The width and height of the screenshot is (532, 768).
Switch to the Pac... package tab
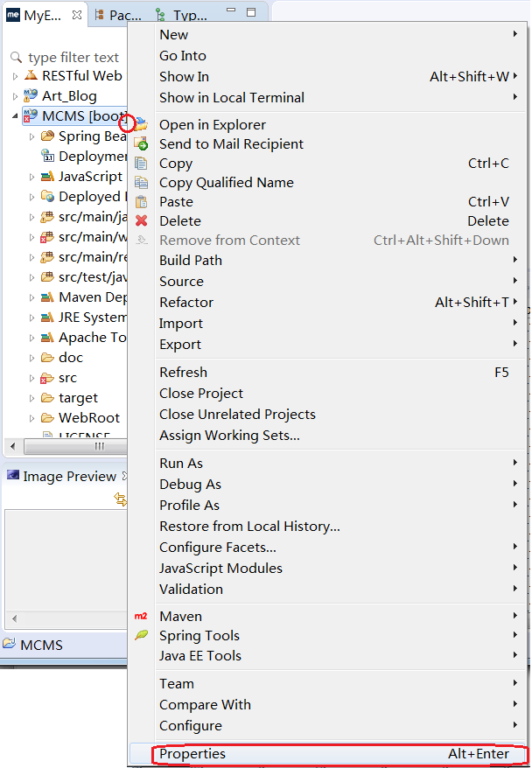tap(118, 15)
